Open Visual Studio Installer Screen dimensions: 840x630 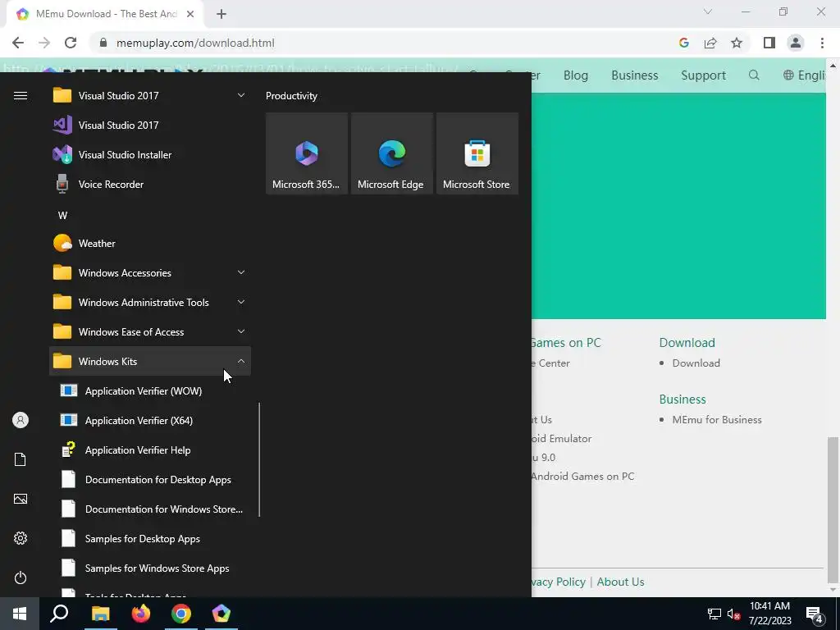[x=150, y=155]
